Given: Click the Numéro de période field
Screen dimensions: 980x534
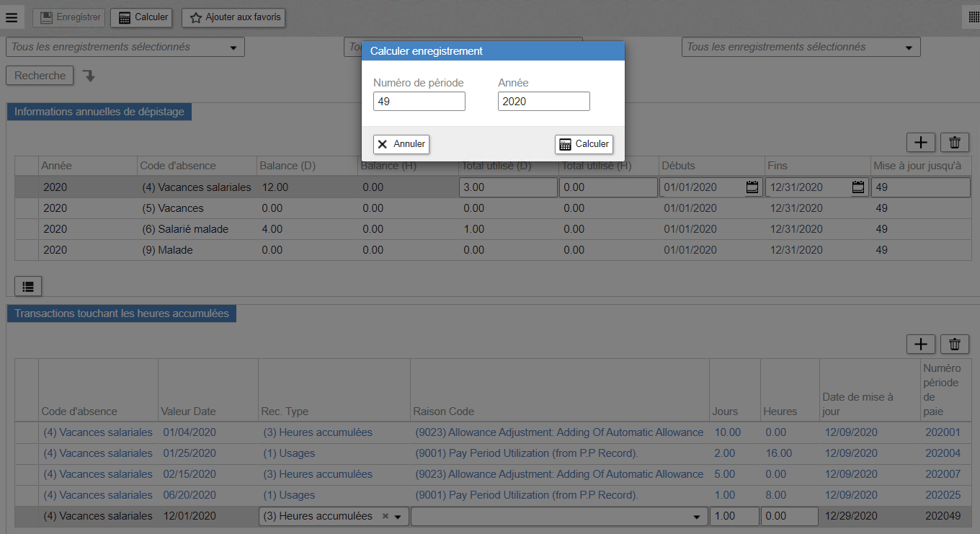Looking at the screenshot, I should click(419, 102).
